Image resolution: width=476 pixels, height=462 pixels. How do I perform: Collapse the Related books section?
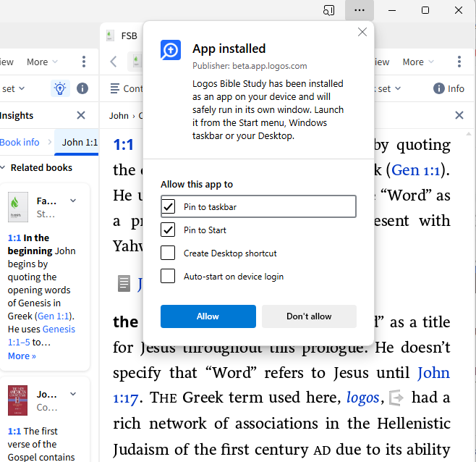pyautogui.click(x=3, y=167)
